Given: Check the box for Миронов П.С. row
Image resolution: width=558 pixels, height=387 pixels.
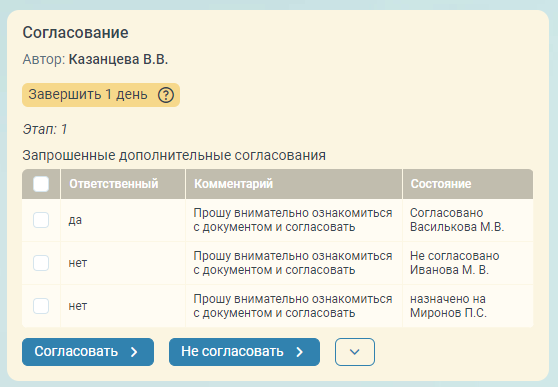Looking at the screenshot, I should pyautogui.click(x=41, y=306).
